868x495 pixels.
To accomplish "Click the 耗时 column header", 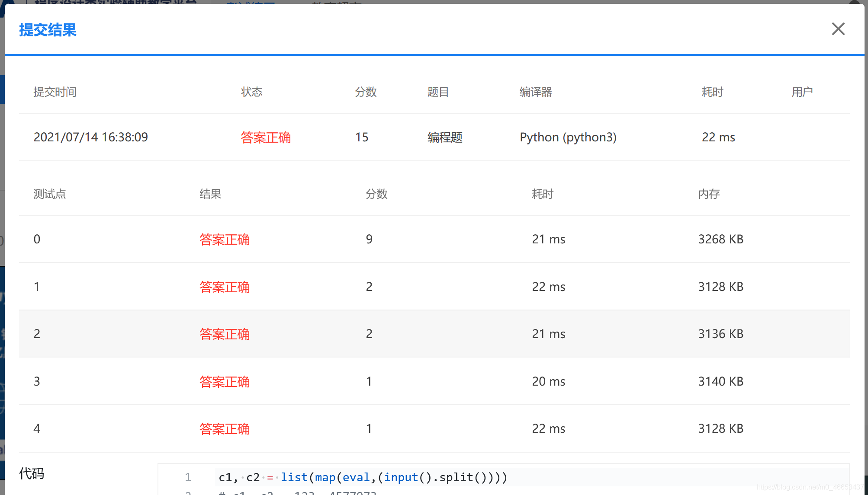I will (712, 92).
